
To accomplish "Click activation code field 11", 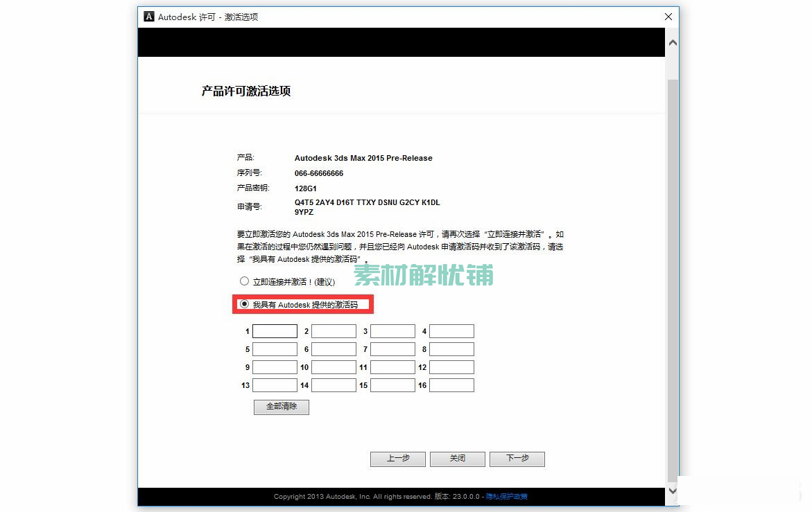I will coord(392,367).
